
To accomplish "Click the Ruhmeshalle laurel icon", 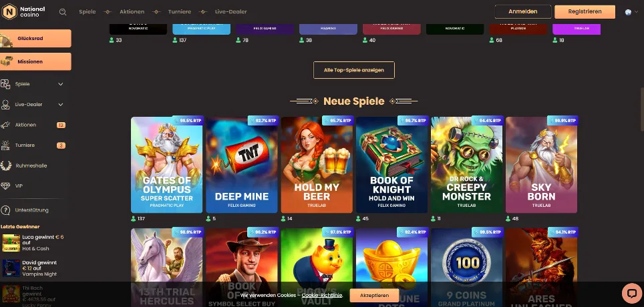I will (x=6, y=166).
